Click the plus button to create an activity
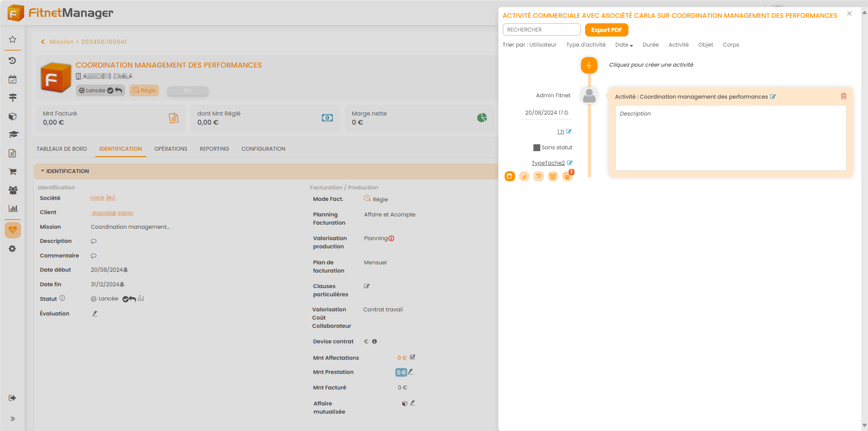 coord(589,65)
